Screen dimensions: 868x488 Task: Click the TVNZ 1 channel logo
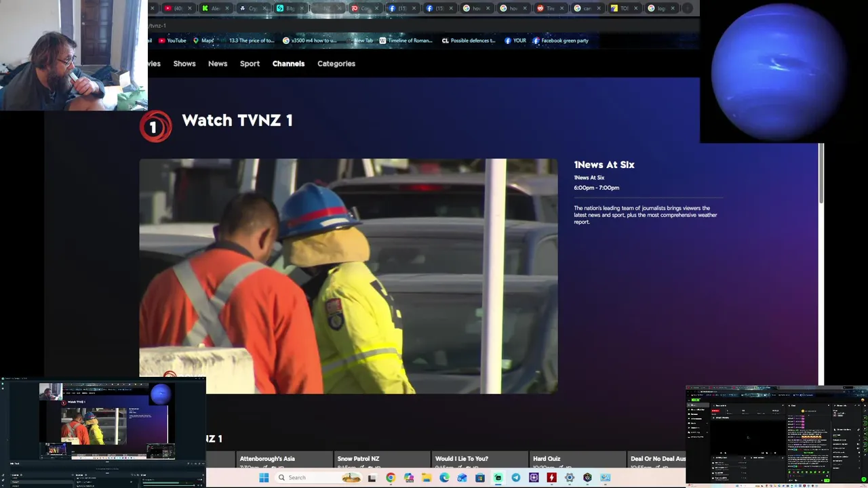tap(155, 126)
